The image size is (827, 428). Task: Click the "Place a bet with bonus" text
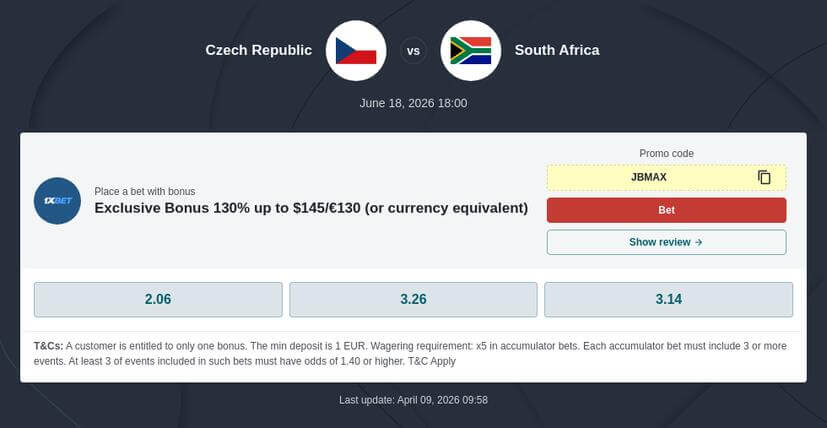tap(145, 191)
